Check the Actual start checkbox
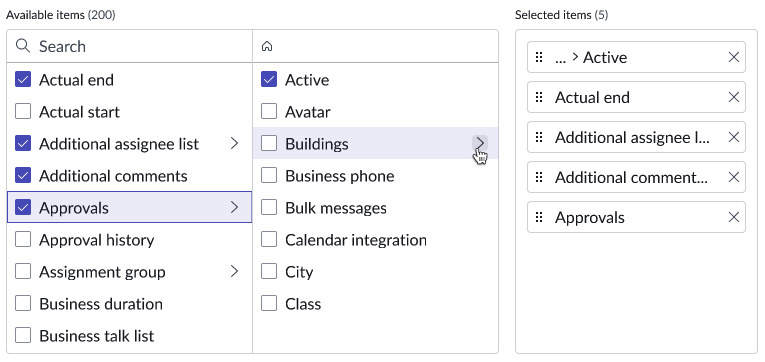 [23, 112]
